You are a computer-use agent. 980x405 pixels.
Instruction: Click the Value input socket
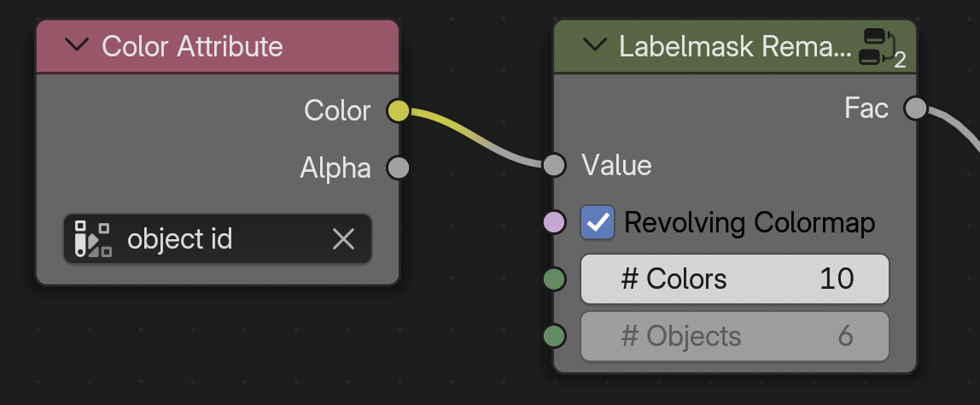click(554, 165)
